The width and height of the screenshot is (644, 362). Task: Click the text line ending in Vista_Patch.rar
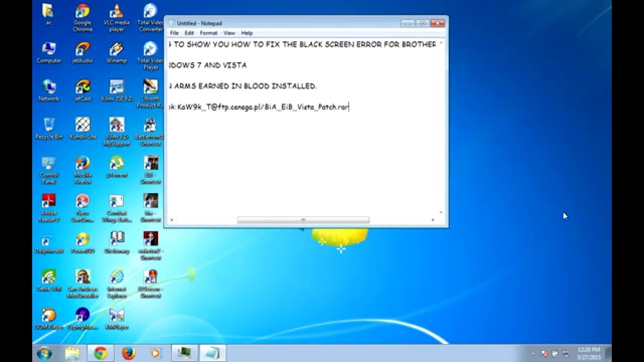(259, 107)
